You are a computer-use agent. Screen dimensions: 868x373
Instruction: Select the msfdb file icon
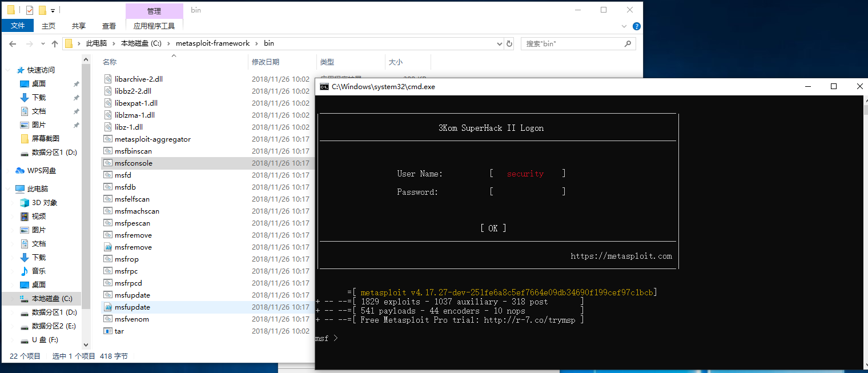click(108, 187)
